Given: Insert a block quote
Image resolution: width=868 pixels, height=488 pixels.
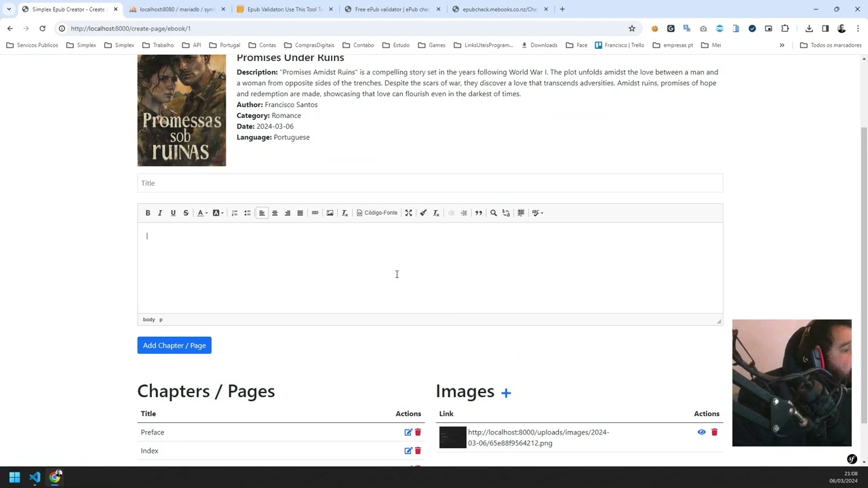Looking at the screenshot, I should (479, 213).
